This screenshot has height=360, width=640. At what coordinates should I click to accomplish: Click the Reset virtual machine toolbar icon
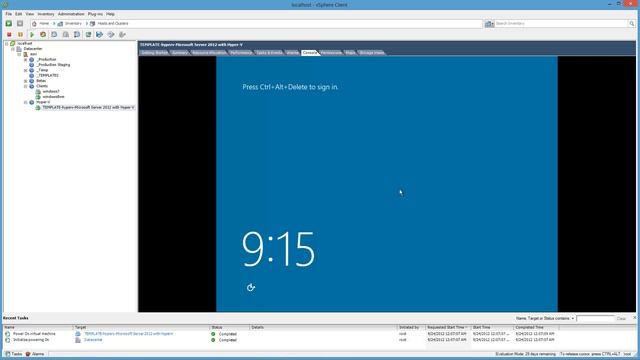[x=43, y=35]
